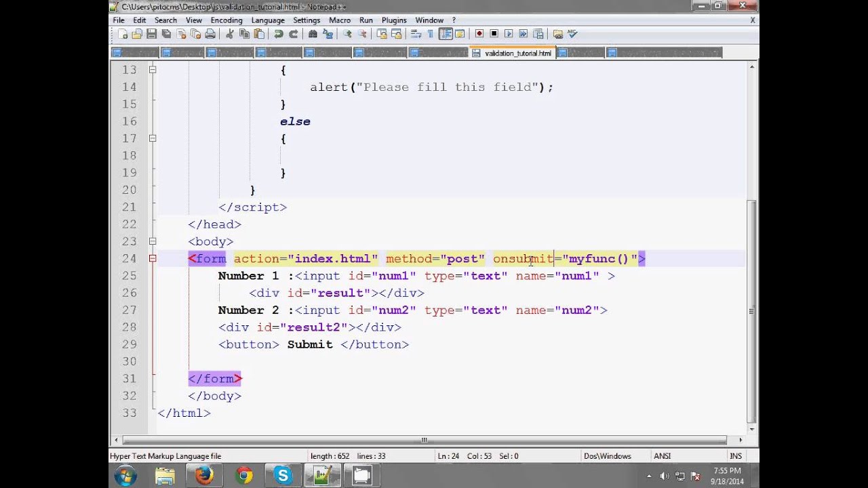
Task: Click the INS indicator in status bar
Action: [735, 456]
